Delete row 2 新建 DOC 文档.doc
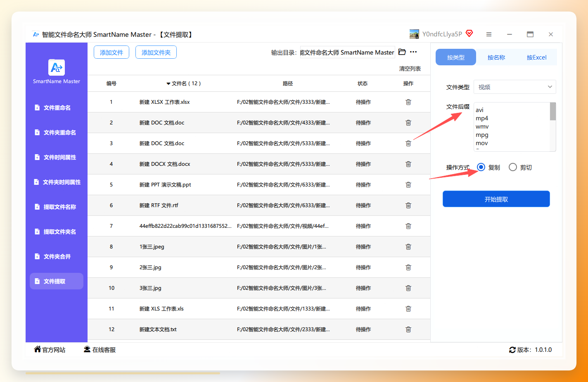This screenshot has height=382, width=588. pyautogui.click(x=408, y=123)
